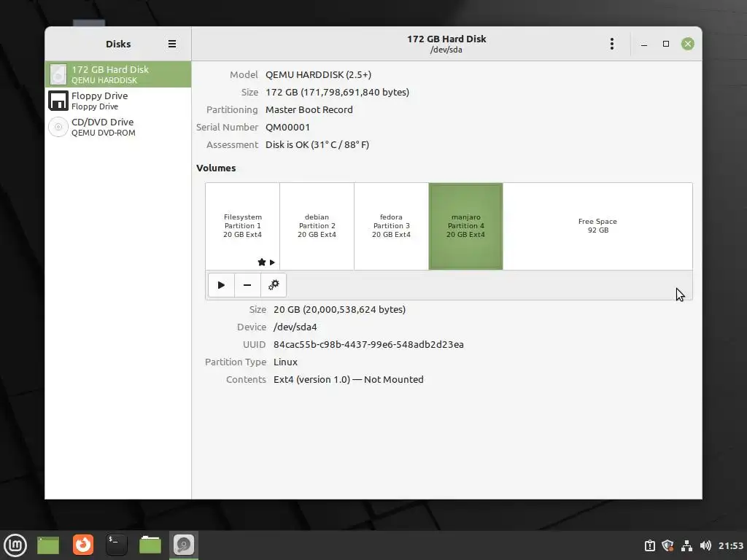Open additional partition options gears button

coord(274,285)
